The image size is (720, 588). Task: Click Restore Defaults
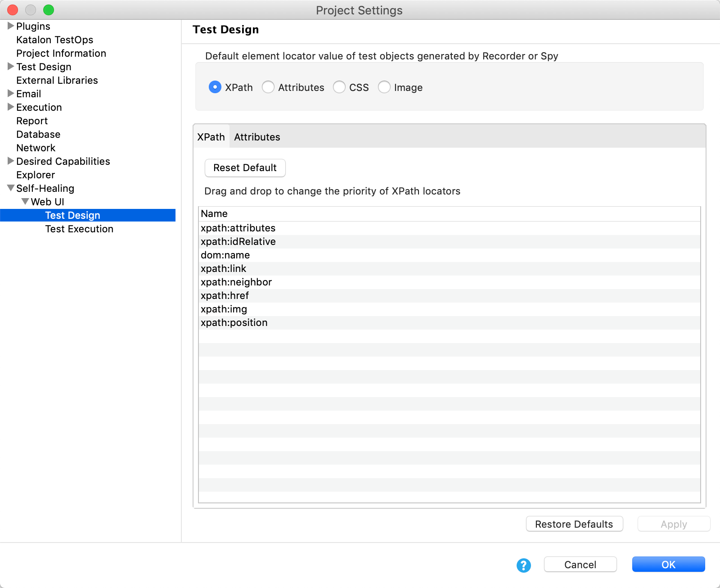[574, 524]
